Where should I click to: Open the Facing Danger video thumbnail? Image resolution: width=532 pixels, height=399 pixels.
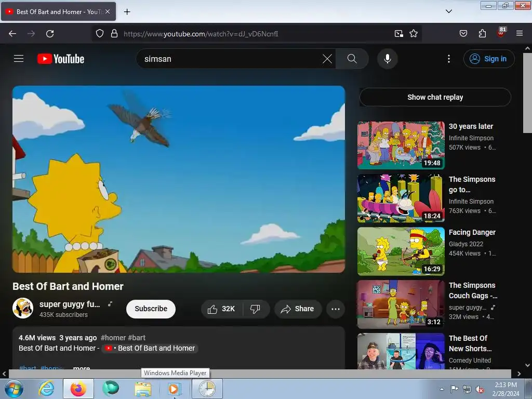pos(401,251)
